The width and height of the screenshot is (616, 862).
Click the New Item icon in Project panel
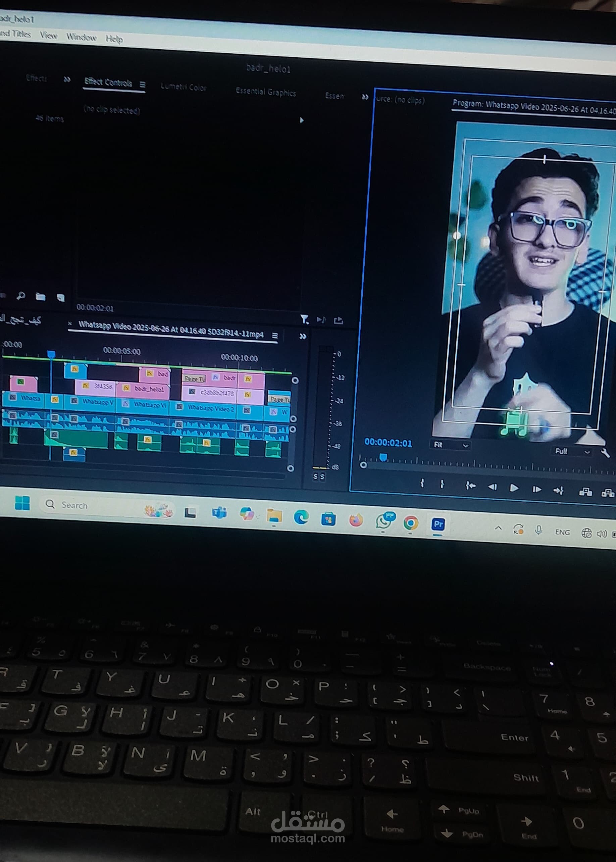click(61, 298)
